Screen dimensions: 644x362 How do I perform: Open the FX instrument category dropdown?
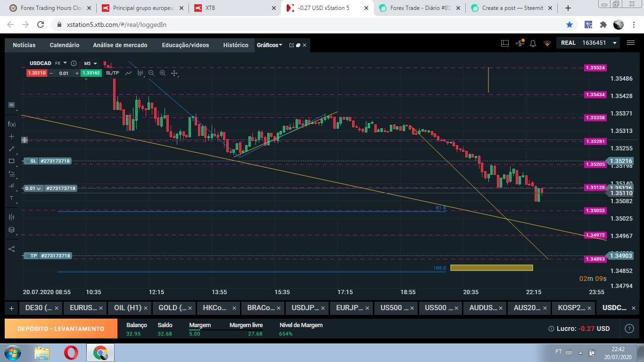click(x=61, y=63)
